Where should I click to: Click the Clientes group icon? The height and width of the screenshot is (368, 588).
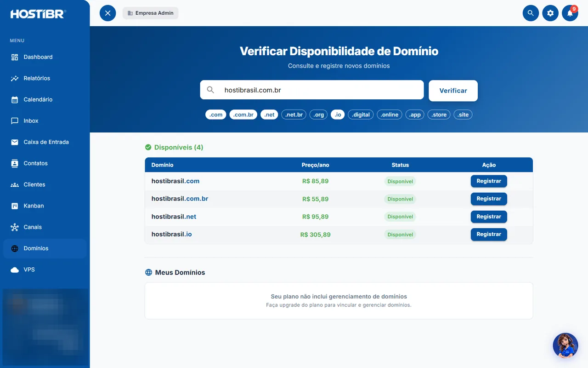pos(15,184)
